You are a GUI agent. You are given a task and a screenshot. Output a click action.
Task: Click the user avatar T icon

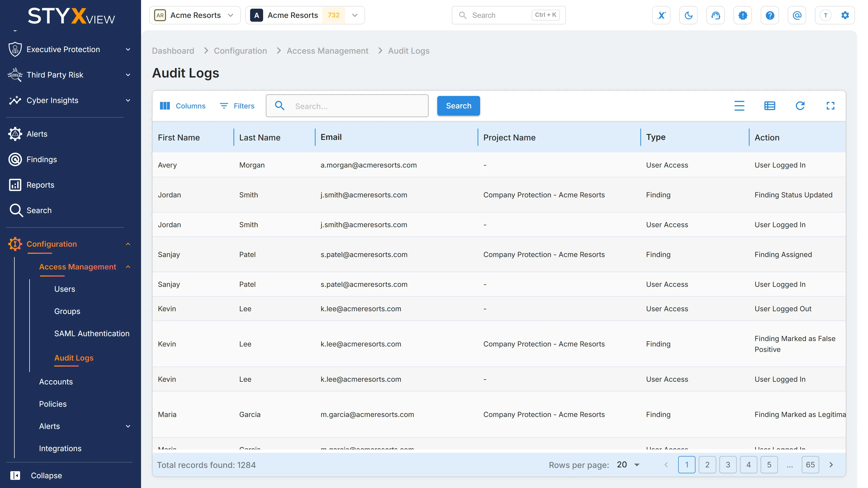coord(825,15)
